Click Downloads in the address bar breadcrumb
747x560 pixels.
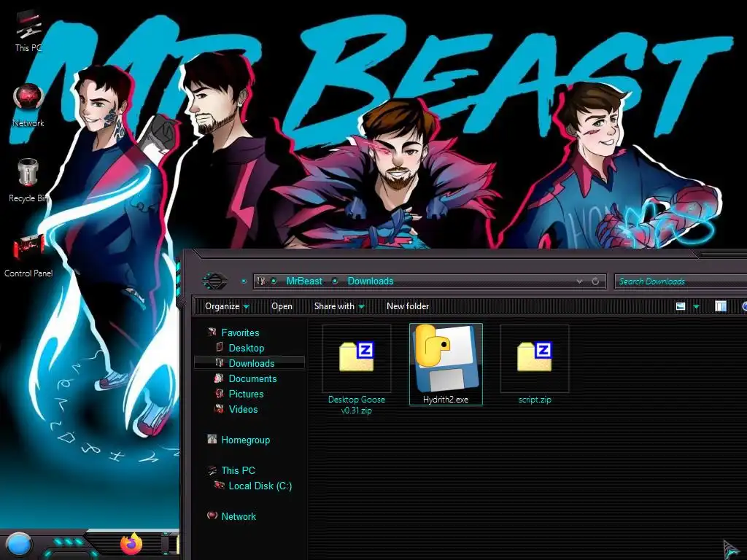click(x=370, y=281)
